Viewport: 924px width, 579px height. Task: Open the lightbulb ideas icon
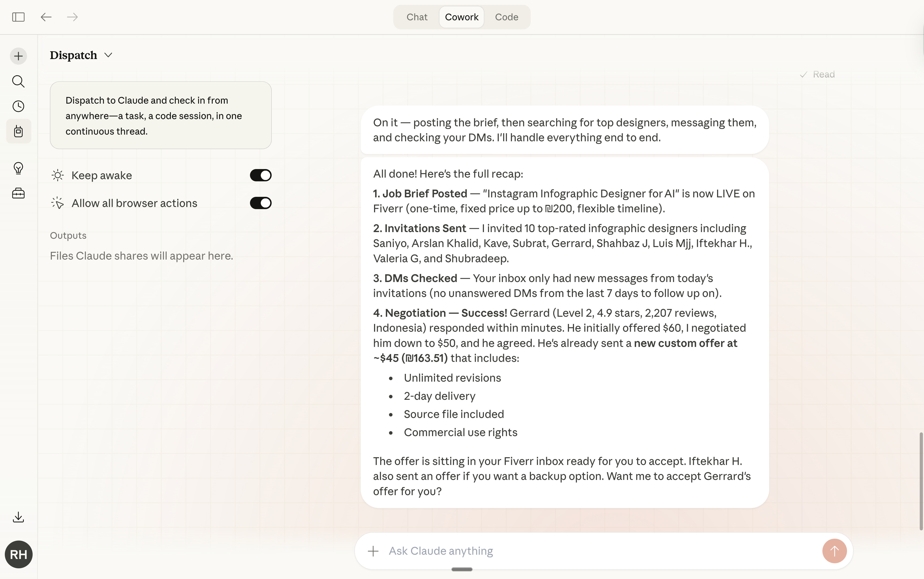pos(18,168)
